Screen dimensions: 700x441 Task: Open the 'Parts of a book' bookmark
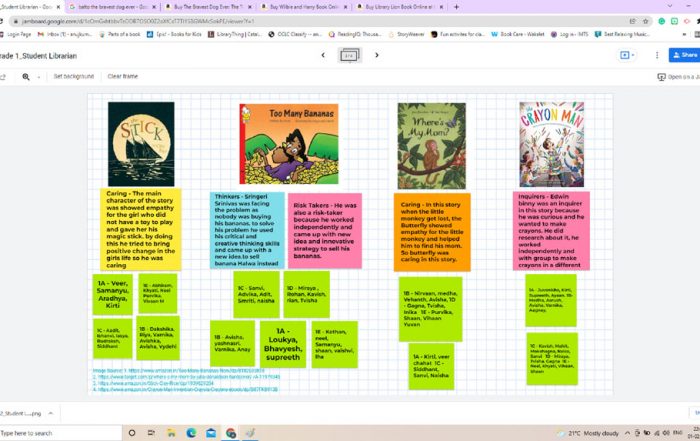(120, 34)
